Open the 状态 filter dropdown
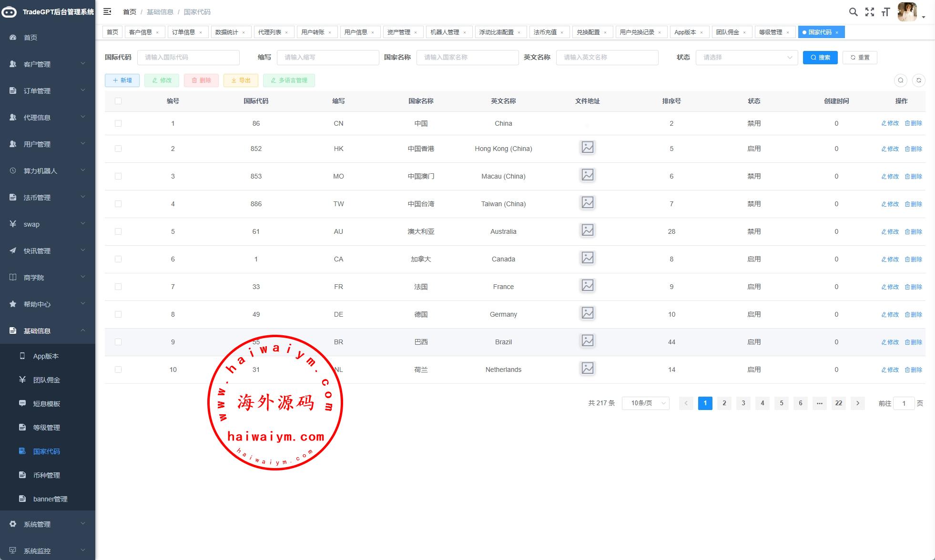This screenshot has height=560, width=935. 746,58
